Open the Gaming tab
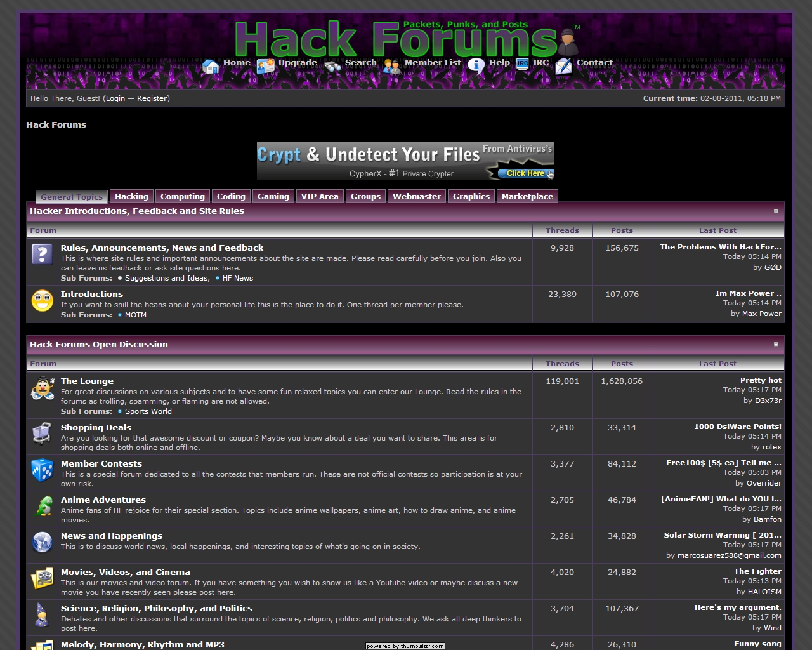 (x=273, y=196)
